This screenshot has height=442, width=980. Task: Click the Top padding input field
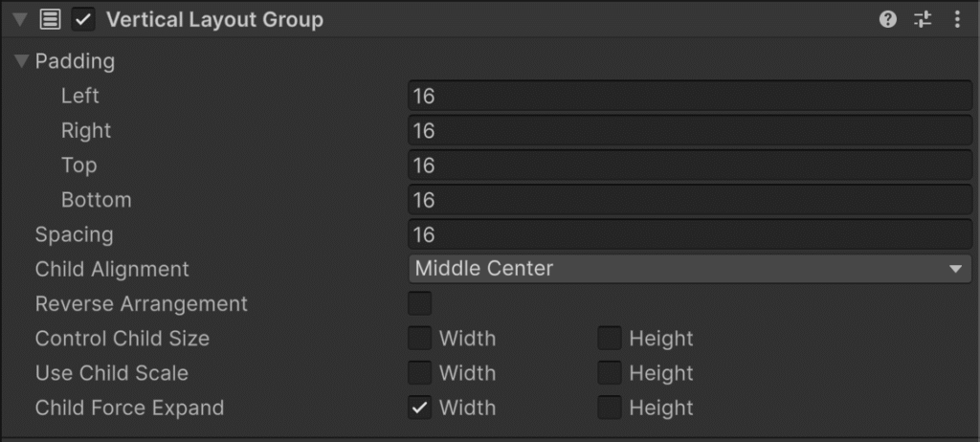click(690, 166)
